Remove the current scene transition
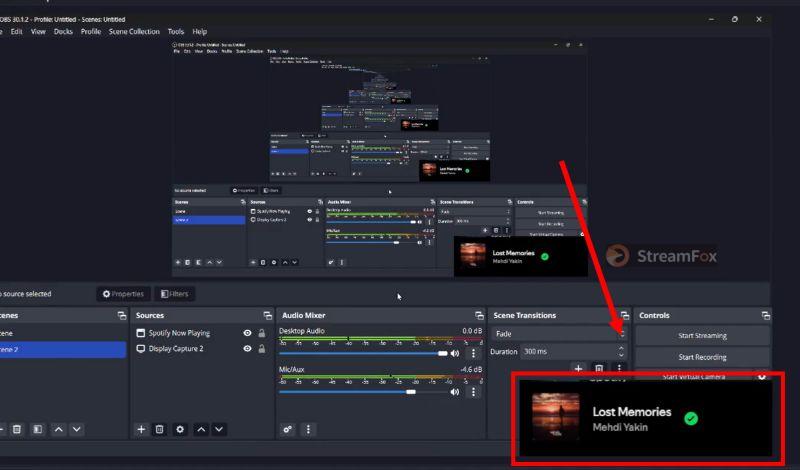 (x=599, y=368)
